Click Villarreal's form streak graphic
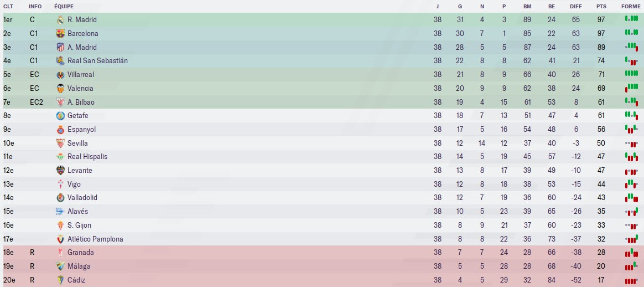 point(631,74)
